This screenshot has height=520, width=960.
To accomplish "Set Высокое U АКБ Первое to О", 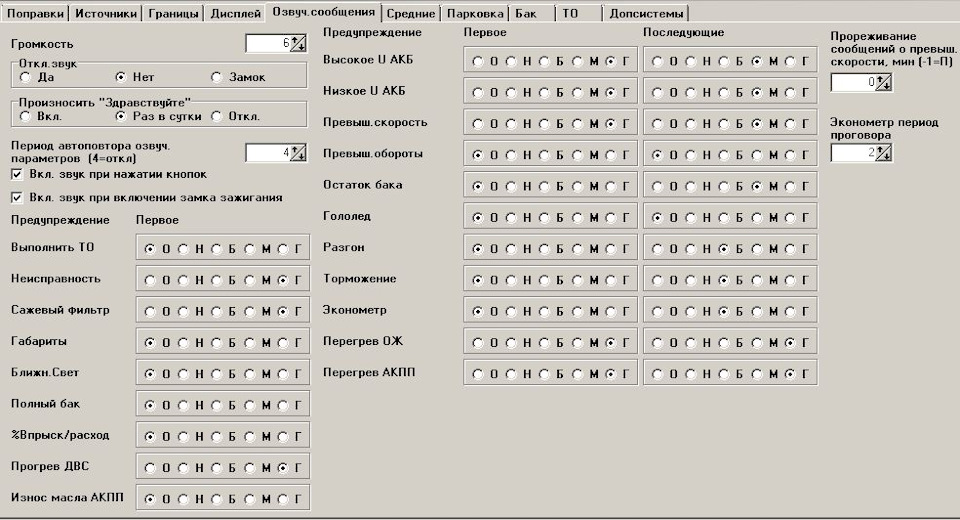I will (485, 61).
